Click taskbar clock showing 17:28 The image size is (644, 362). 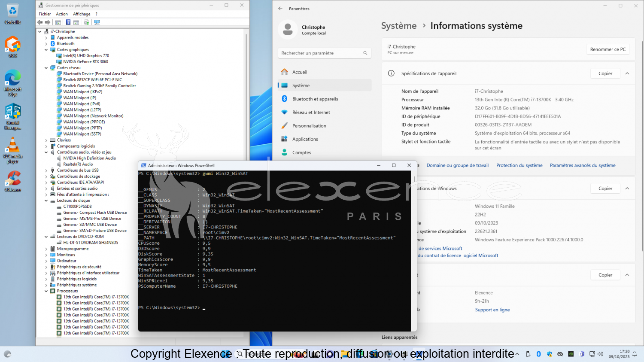click(619, 354)
